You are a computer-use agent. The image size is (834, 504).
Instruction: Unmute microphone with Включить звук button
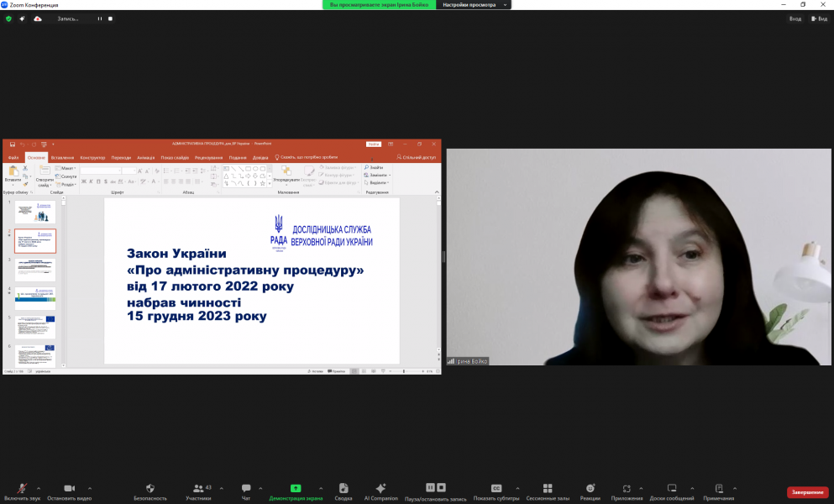tap(22, 489)
